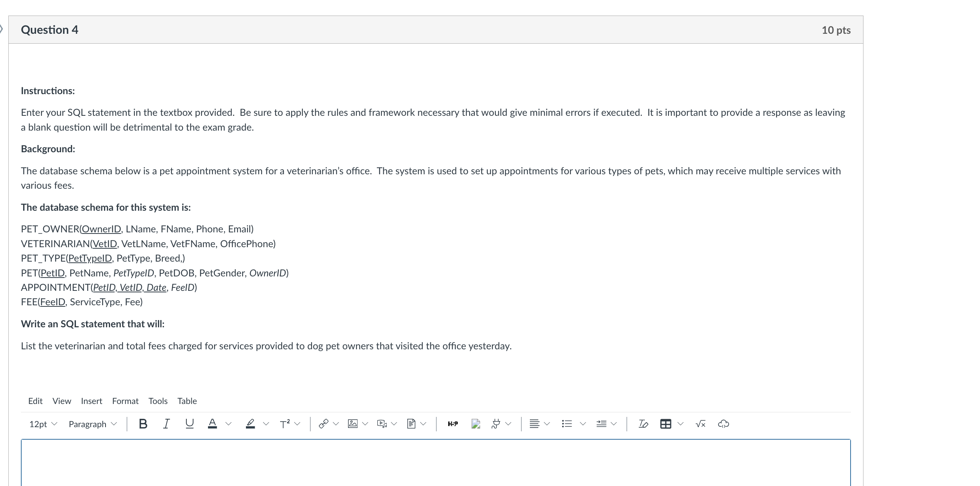Toggle bold formatting
Image resolution: width=980 pixels, height=486 pixels.
point(143,423)
